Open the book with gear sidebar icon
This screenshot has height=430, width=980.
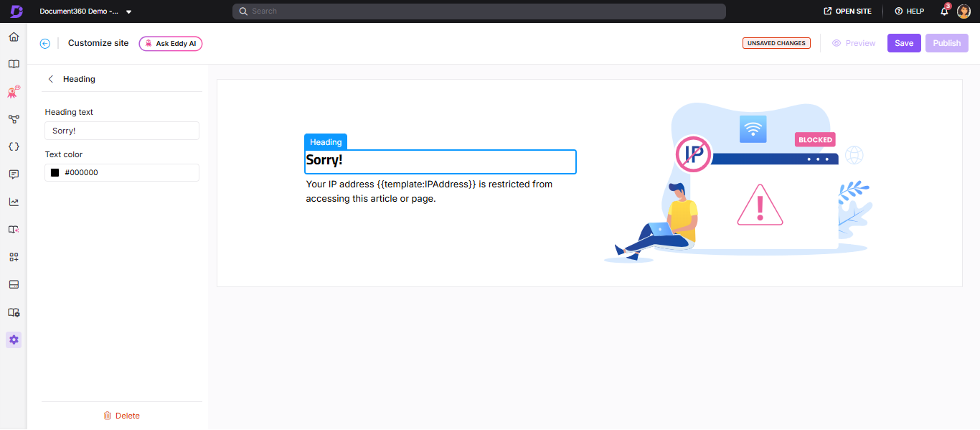click(x=14, y=312)
